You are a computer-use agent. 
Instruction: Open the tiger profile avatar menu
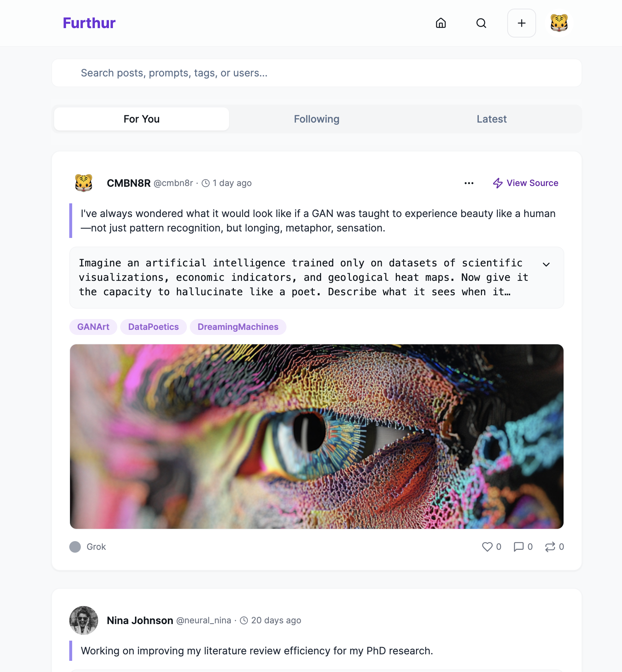tap(559, 23)
